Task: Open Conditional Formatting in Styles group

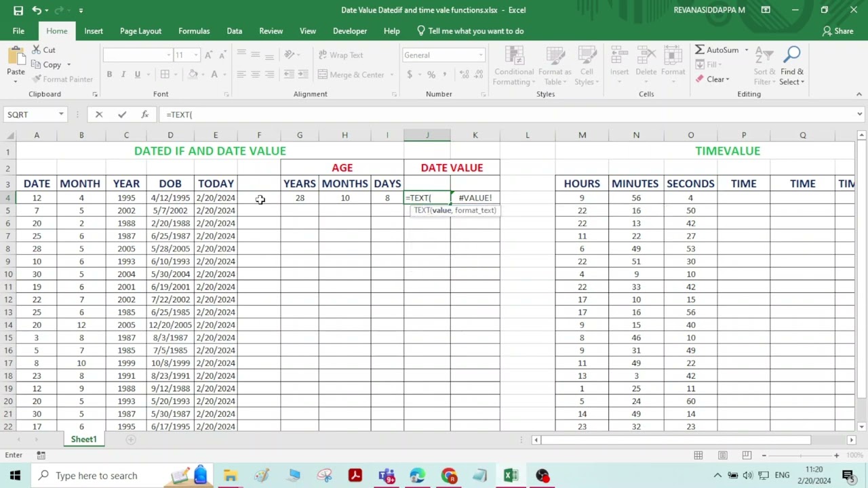Action: point(514,67)
